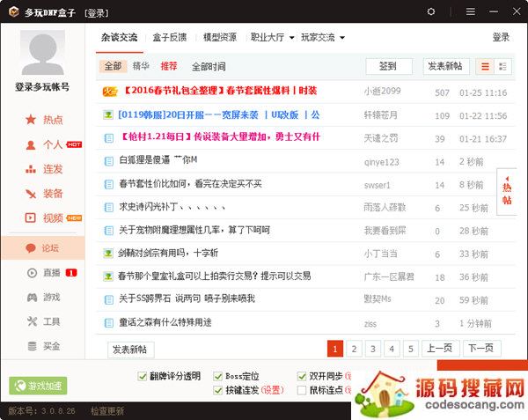The height and width of the screenshot is (420, 528).
Task: Uncheck the 翻牌评分透明 checkbox
Action: pyautogui.click(x=143, y=376)
